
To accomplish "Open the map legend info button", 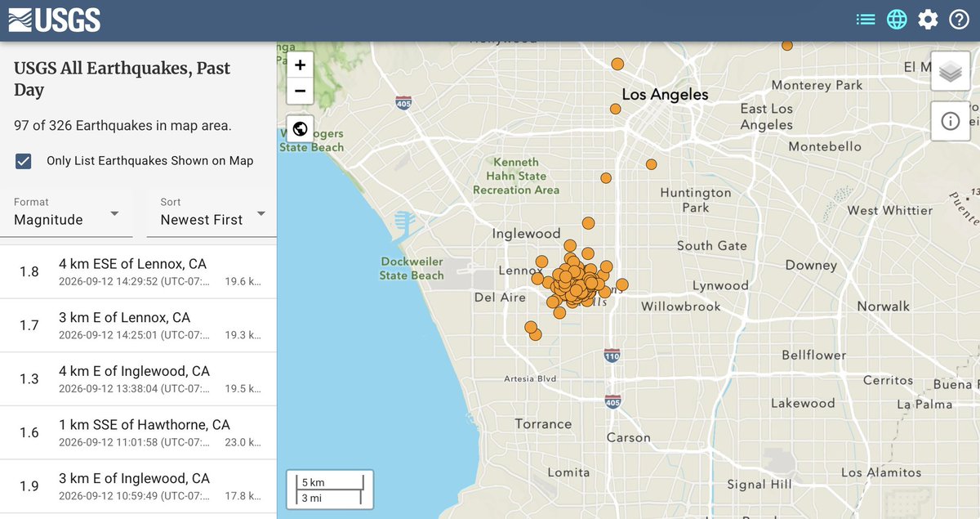I will click(x=950, y=121).
